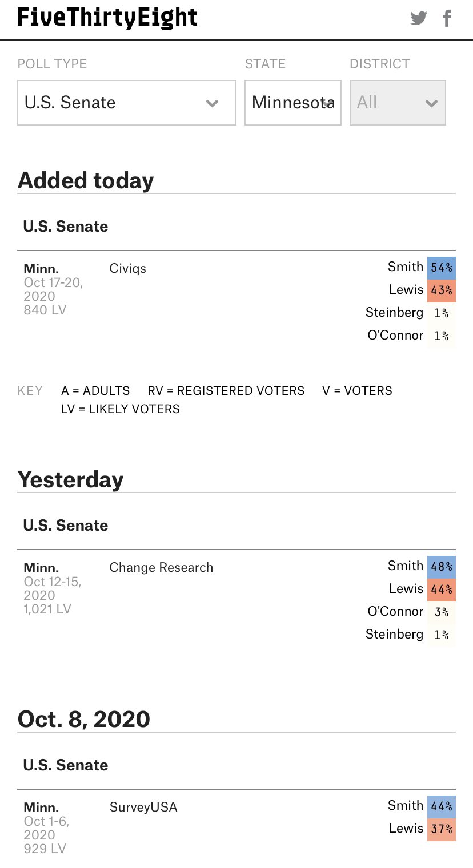This screenshot has height=868, width=473.
Task: Open the Facebook share icon
Action: click(x=447, y=19)
